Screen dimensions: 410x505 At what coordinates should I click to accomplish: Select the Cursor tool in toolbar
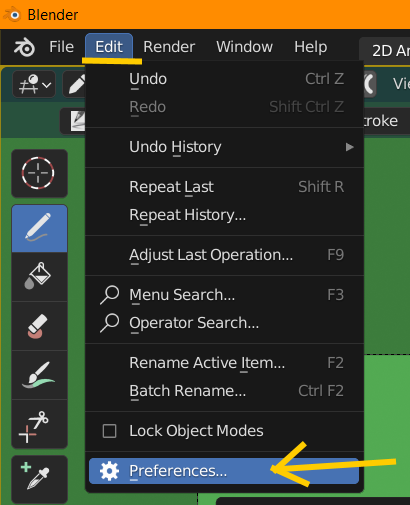pyautogui.click(x=39, y=174)
